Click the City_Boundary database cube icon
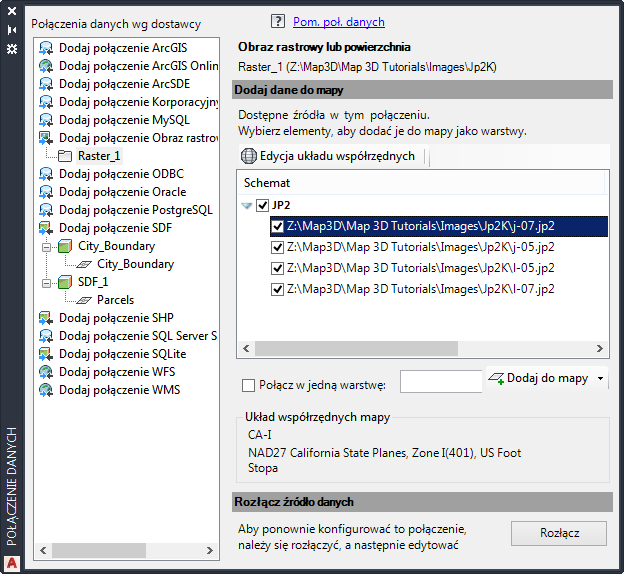624x574 pixels. pyautogui.click(x=65, y=246)
